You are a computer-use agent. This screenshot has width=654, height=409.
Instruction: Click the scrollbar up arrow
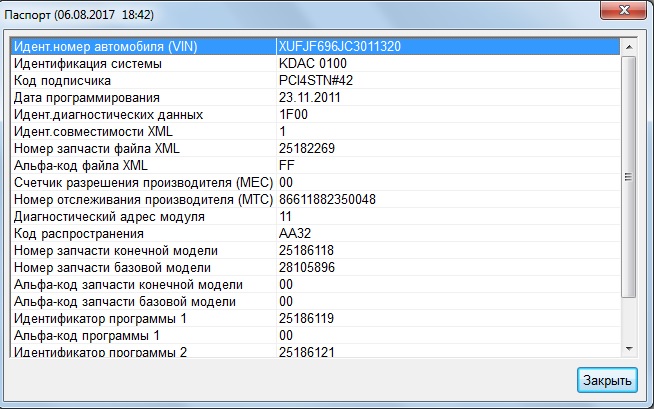pos(628,46)
